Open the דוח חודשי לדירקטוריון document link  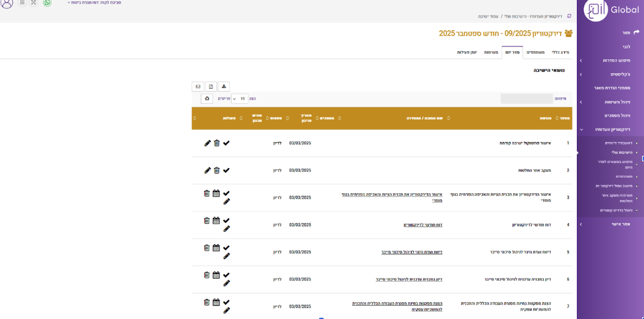pyautogui.click(x=423, y=225)
